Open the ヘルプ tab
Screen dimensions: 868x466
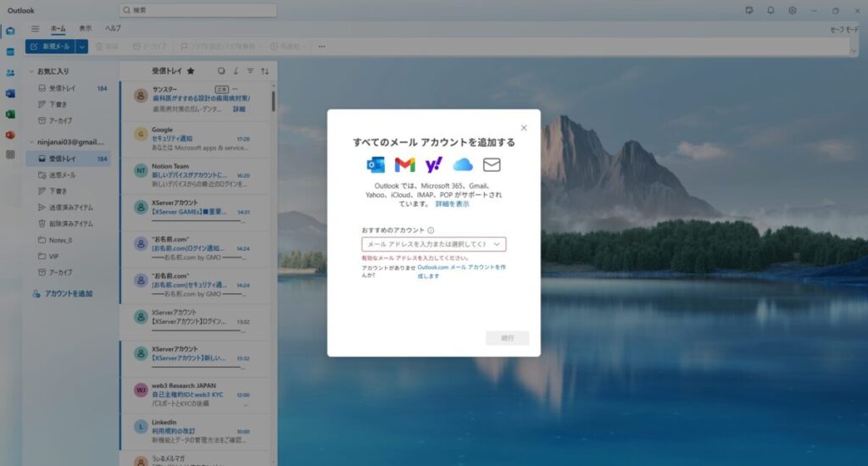113,28
